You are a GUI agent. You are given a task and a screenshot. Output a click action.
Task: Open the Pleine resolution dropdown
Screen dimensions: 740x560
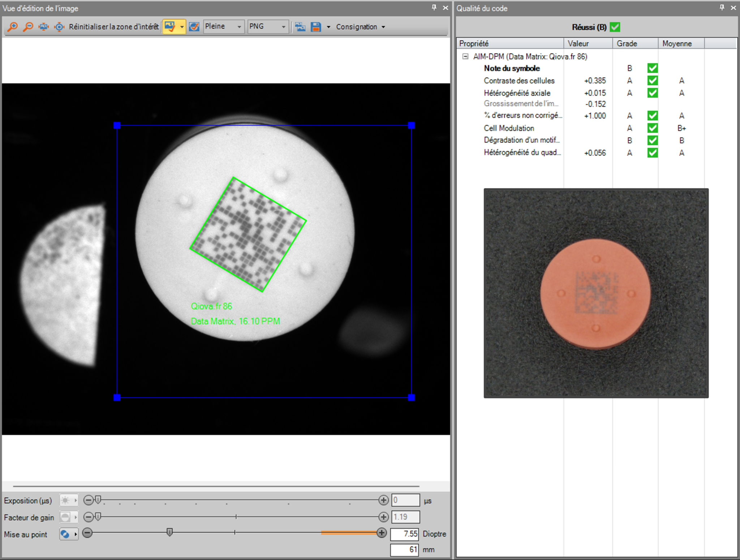click(224, 26)
